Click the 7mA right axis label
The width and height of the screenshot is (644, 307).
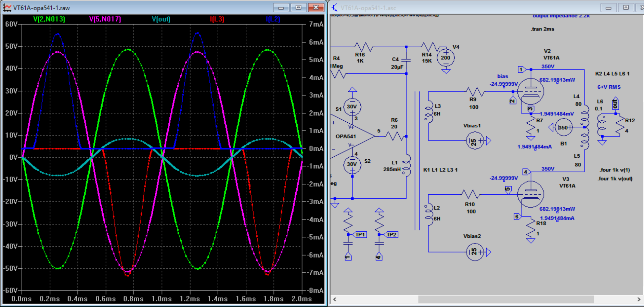[316, 24]
